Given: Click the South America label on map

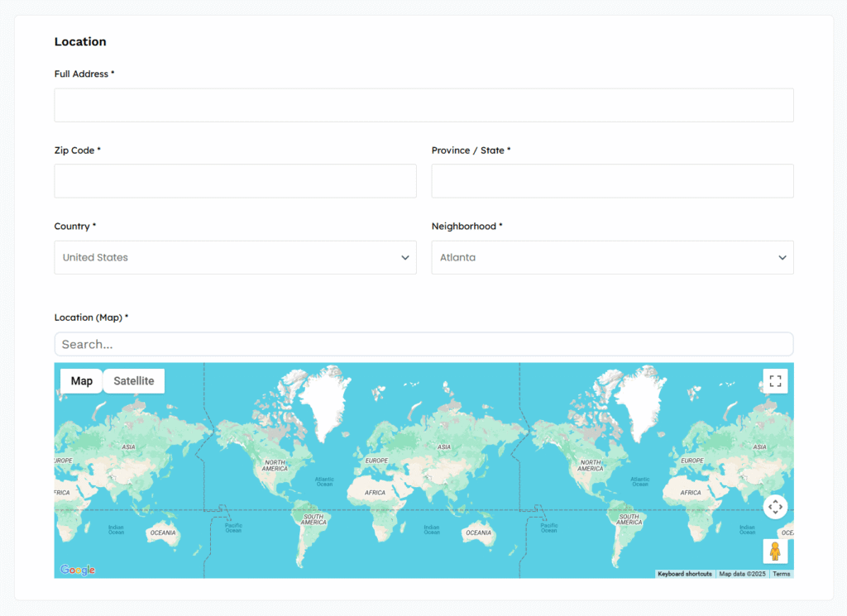Looking at the screenshot, I should (313, 519).
